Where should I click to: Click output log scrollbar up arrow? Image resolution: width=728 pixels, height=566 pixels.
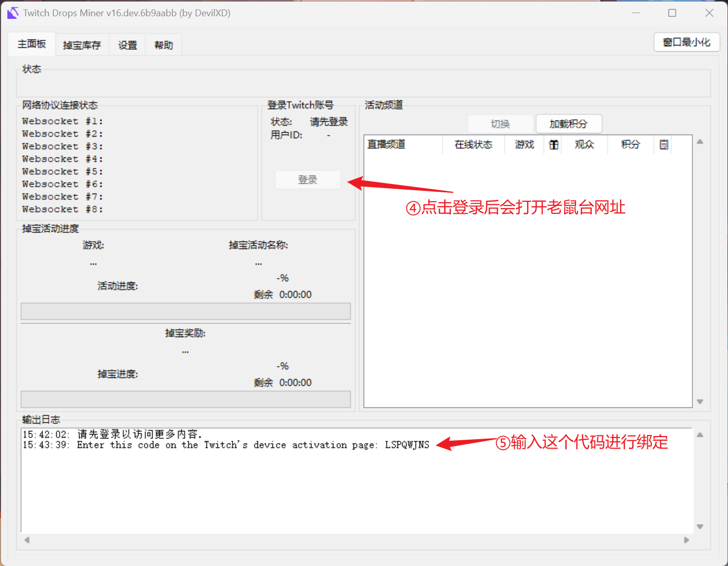tap(700, 435)
